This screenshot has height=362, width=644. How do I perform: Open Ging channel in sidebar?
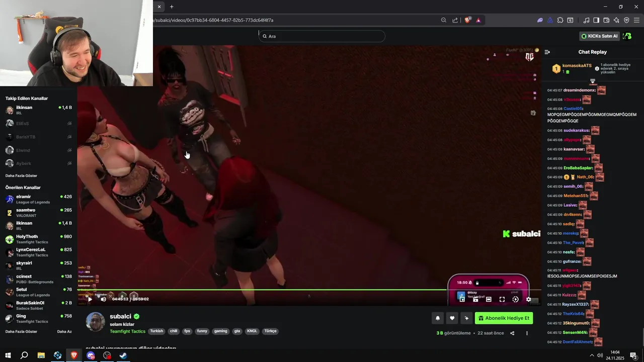point(39,318)
